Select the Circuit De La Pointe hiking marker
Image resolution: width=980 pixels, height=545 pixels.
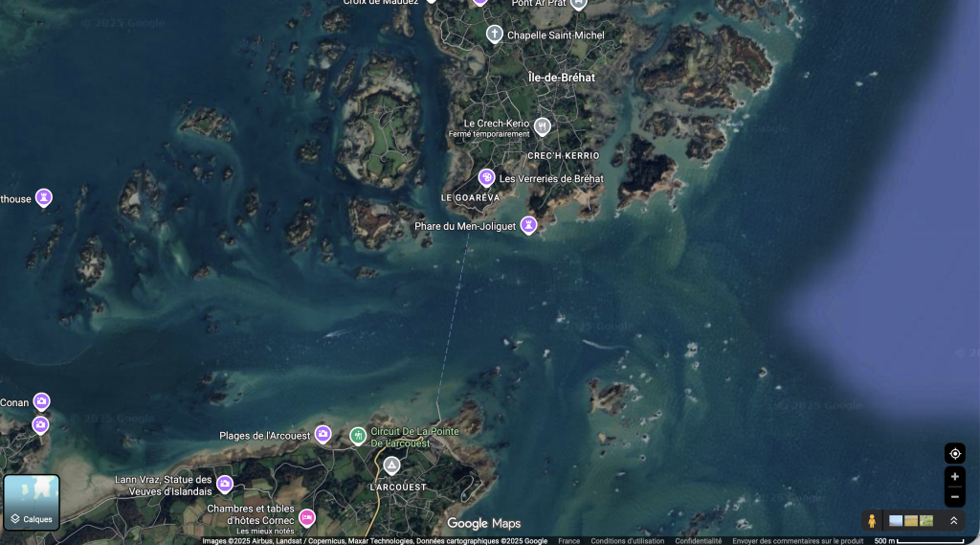coord(358,436)
